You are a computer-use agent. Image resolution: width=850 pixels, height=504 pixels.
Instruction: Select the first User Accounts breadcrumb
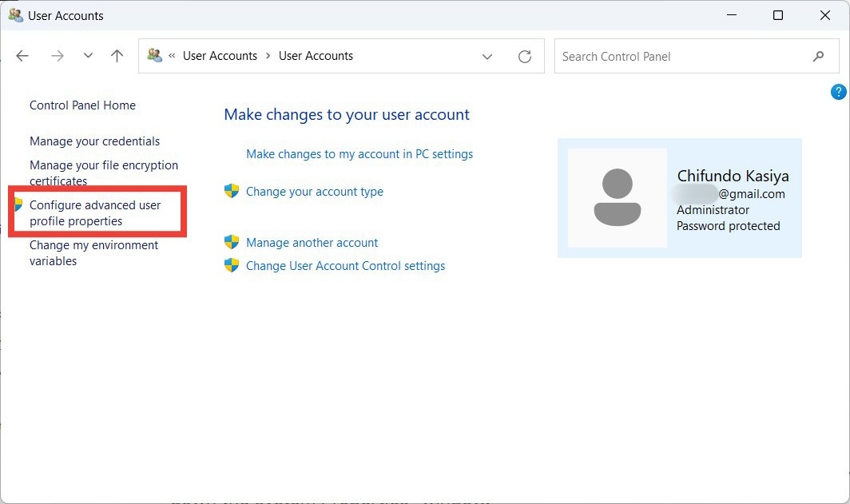tap(220, 56)
